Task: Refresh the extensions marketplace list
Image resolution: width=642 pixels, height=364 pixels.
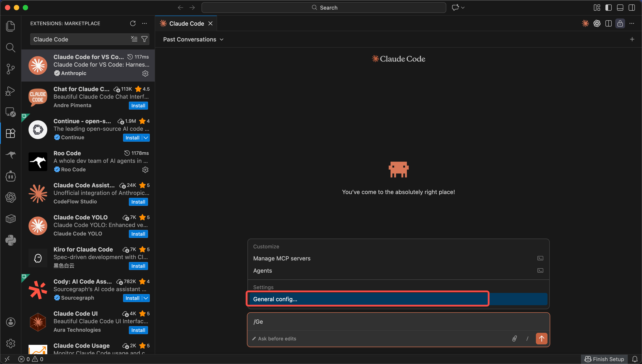Action: point(133,23)
